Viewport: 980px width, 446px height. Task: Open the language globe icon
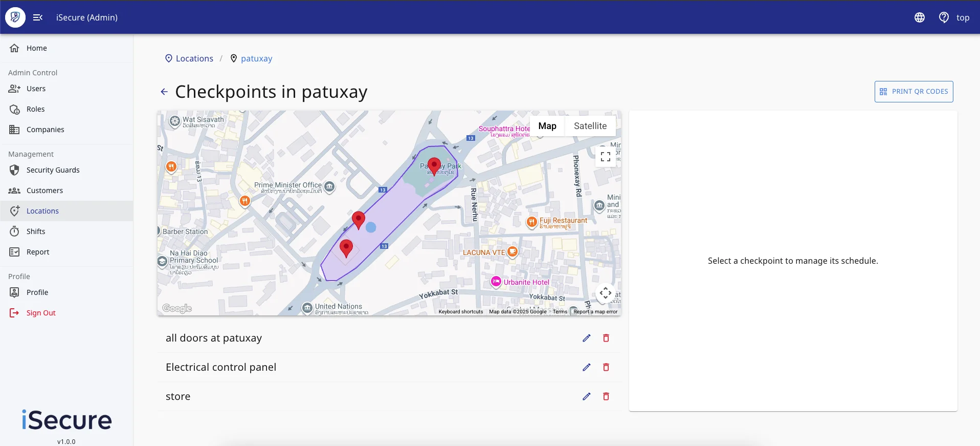pos(919,17)
